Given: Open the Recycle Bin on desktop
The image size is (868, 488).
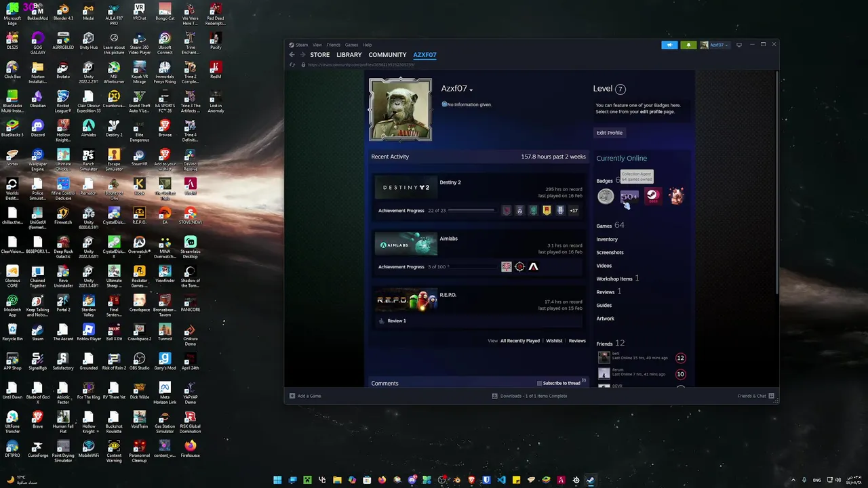Looking at the screenshot, I should pyautogui.click(x=12, y=332).
